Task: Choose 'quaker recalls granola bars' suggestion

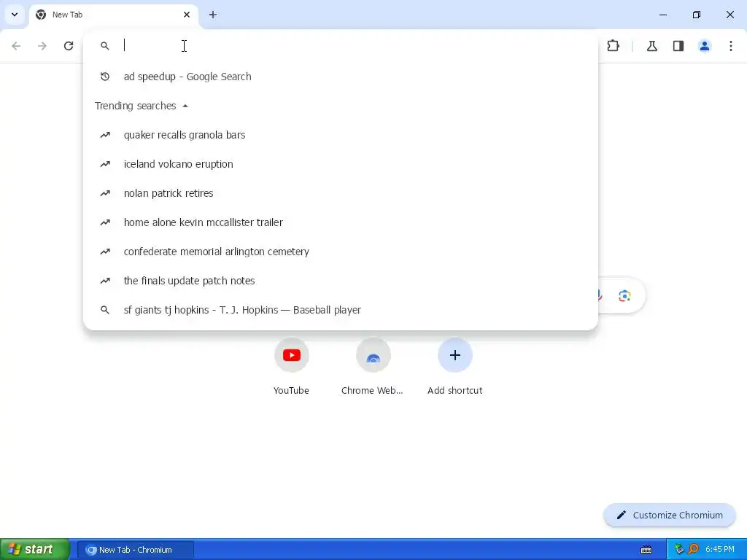Action: point(340,135)
